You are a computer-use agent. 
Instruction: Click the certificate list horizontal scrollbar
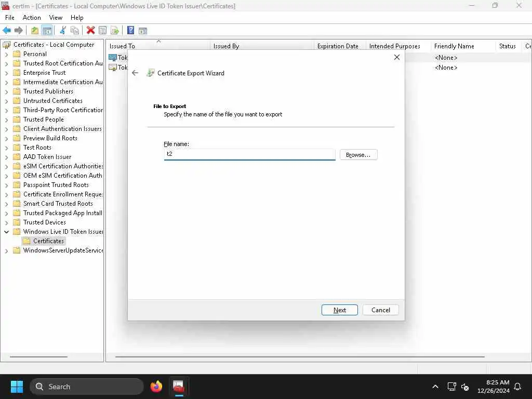(300, 356)
